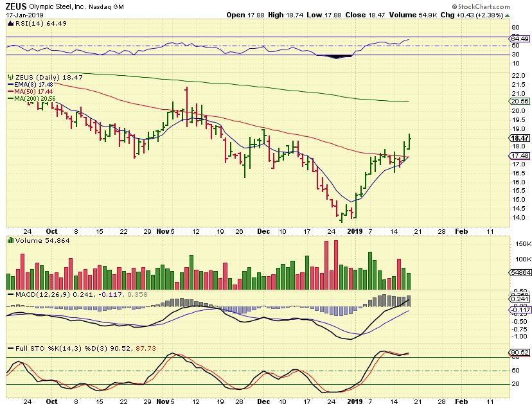This screenshot has width=532, height=404.
Task: Click the 'Low 17.88' value
Action: [324, 15]
